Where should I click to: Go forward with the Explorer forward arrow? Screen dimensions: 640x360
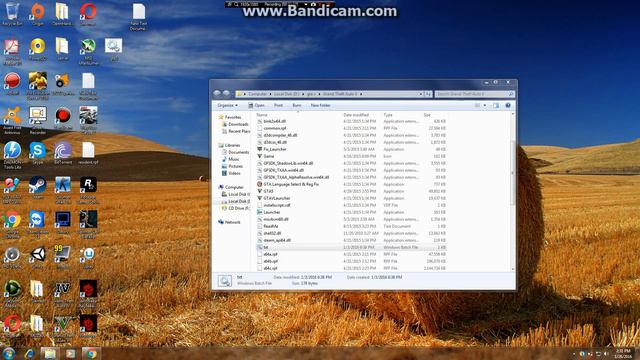[x=226, y=93]
